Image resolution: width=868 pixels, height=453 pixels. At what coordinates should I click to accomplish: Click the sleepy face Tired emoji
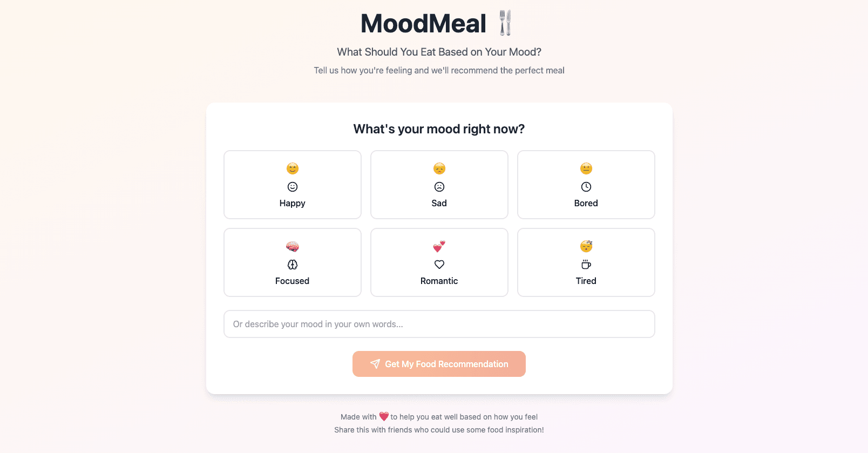pos(586,246)
